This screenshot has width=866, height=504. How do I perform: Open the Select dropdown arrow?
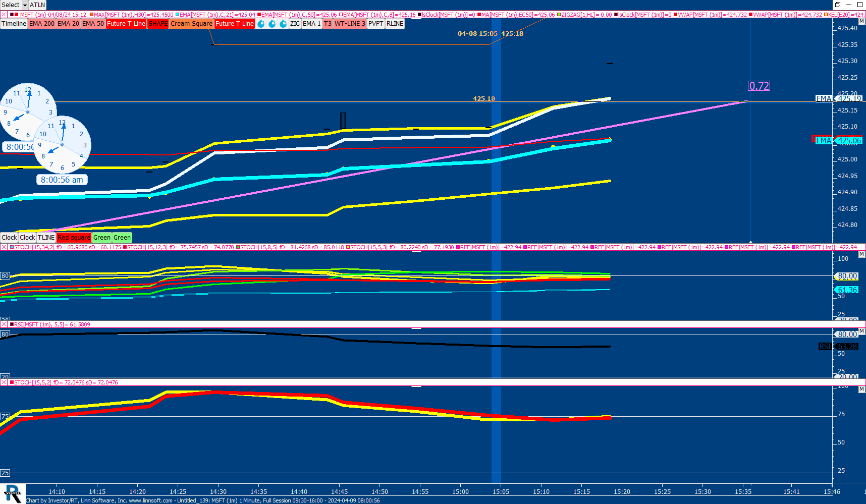tap(25, 5)
